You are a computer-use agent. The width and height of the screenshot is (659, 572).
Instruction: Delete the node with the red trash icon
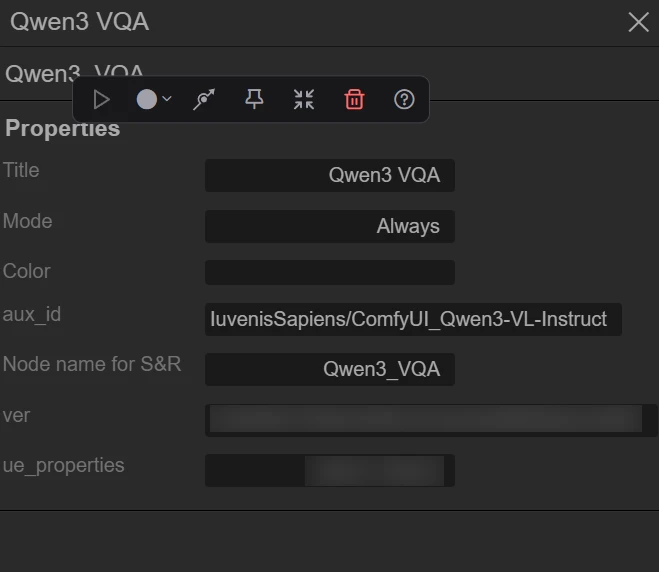click(354, 99)
